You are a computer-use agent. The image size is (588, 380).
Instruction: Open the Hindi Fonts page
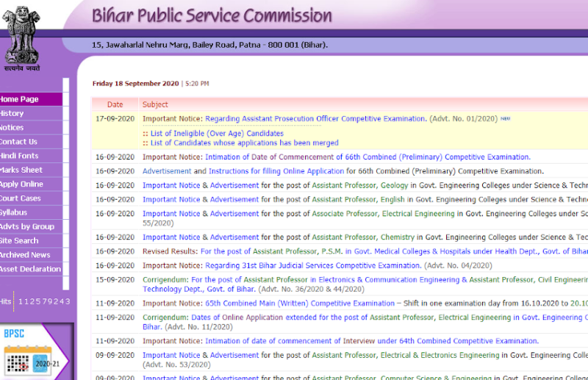[x=20, y=156]
